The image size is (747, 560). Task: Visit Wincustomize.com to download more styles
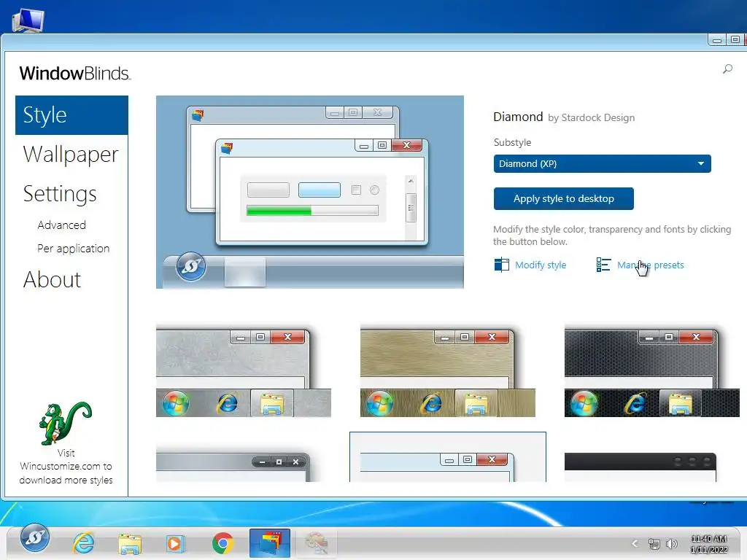click(x=66, y=466)
